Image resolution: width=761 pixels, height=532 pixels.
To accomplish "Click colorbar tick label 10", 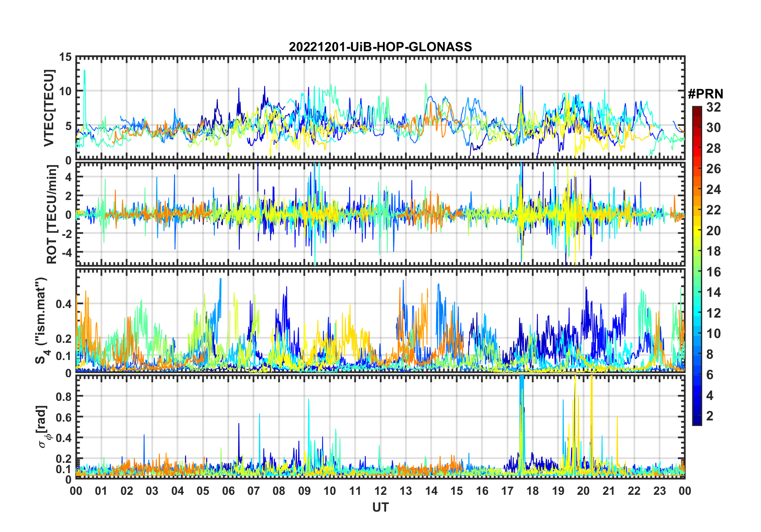I will click(x=713, y=334).
